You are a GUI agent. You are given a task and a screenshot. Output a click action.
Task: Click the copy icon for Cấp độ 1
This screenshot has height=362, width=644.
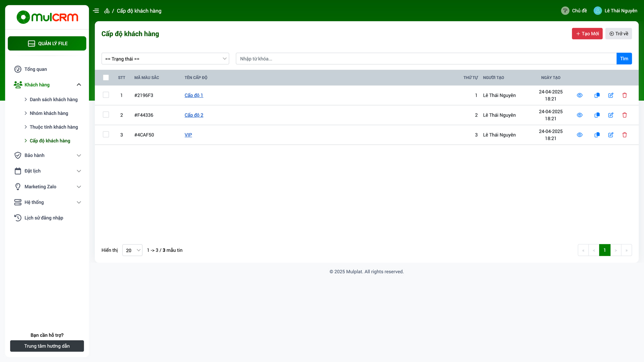click(x=597, y=95)
